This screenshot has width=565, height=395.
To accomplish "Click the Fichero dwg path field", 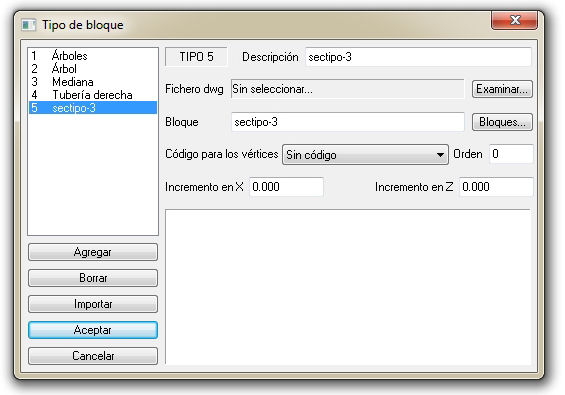I will click(347, 89).
